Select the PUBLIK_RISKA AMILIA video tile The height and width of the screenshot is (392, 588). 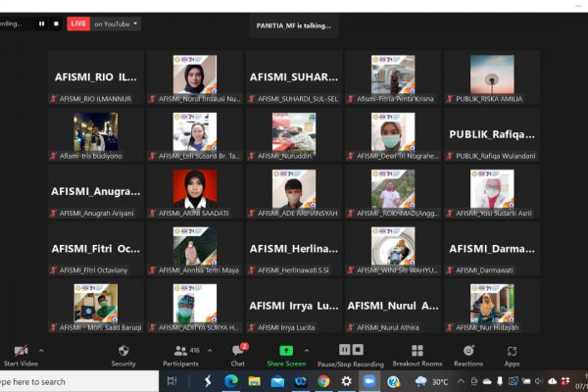(491, 76)
